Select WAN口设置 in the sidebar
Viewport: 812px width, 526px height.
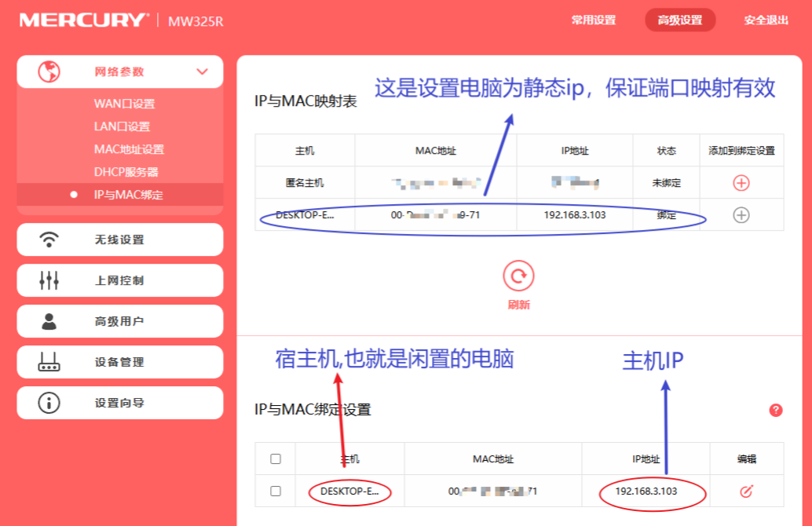point(124,104)
